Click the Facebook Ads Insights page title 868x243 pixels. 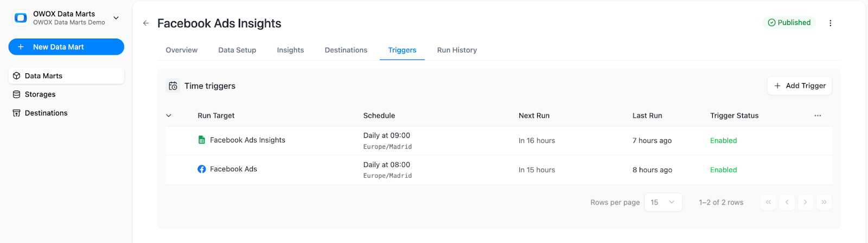[x=219, y=23]
